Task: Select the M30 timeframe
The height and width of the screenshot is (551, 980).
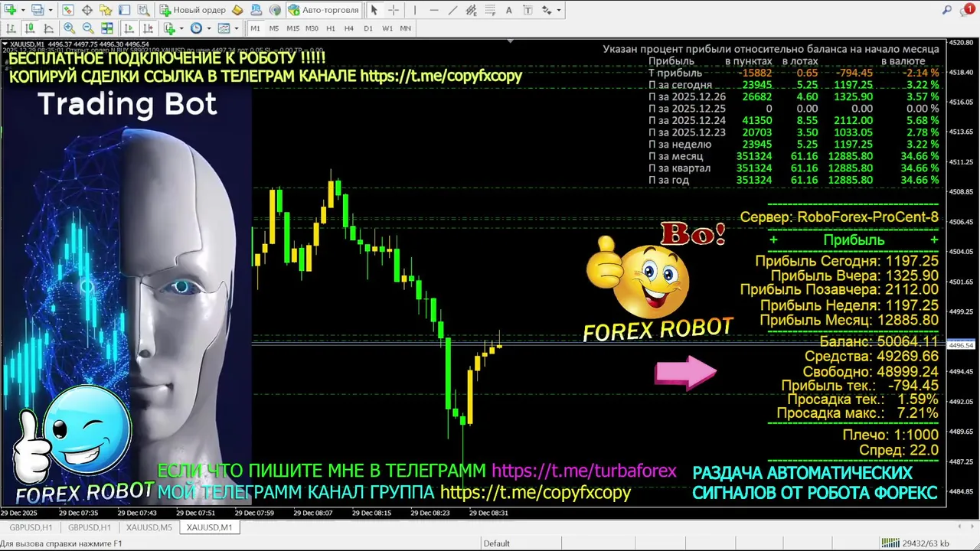Action: click(x=312, y=28)
